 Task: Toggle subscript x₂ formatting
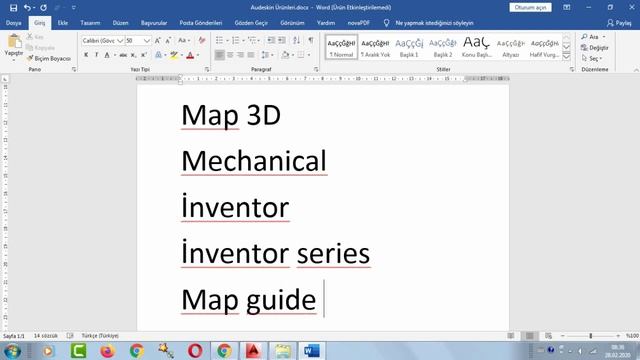pyautogui.click(x=133, y=55)
